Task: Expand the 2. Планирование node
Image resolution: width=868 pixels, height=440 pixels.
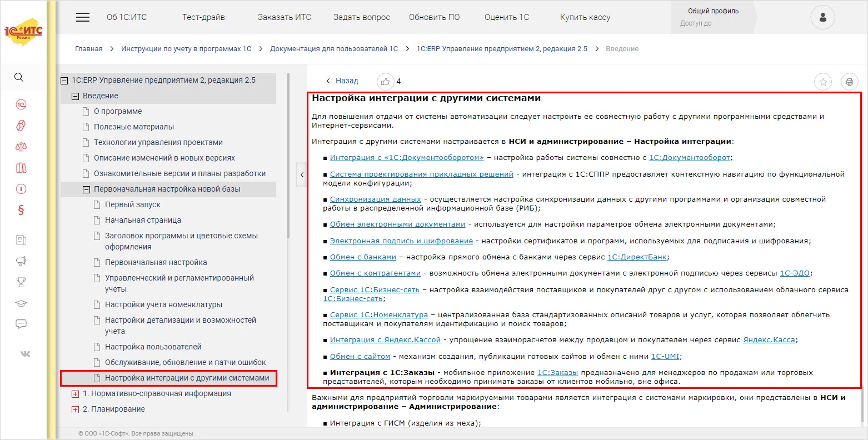Action: (x=76, y=409)
